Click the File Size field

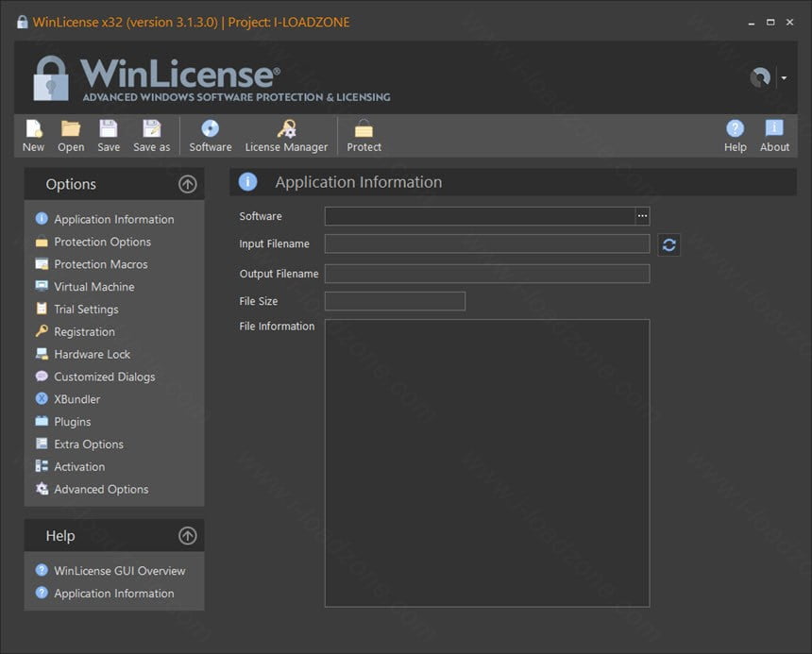pos(395,301)
